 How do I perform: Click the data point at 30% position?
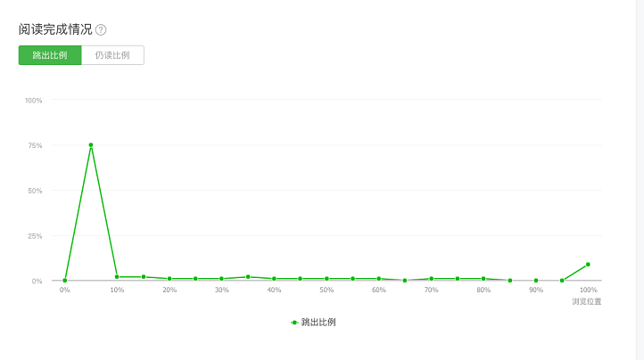click(x=221, y=279)
